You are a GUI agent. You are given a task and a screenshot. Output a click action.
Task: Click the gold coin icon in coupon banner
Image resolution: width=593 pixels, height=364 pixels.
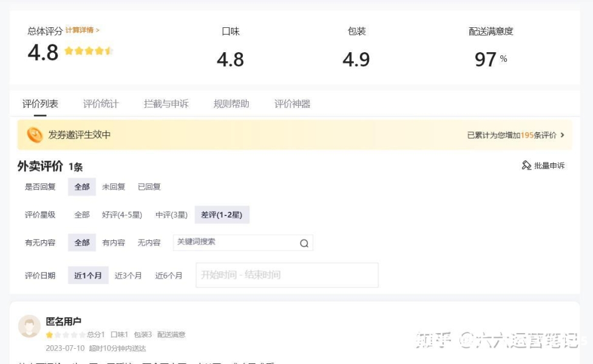(35, 135)
